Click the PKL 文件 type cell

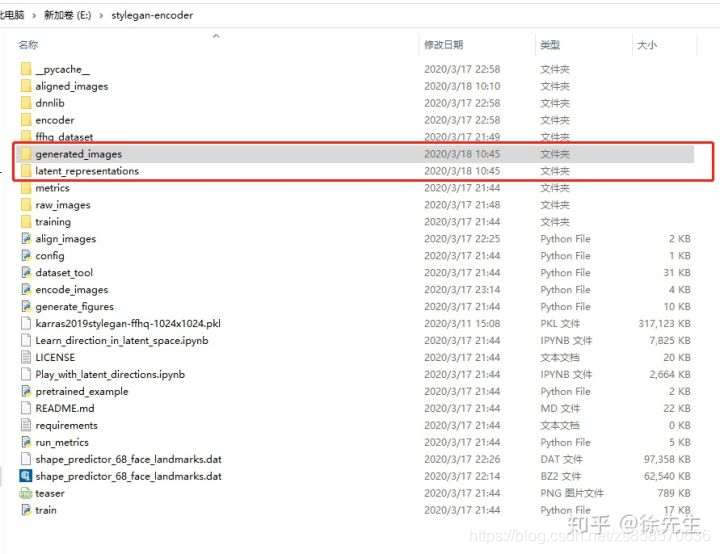(560, 323)
